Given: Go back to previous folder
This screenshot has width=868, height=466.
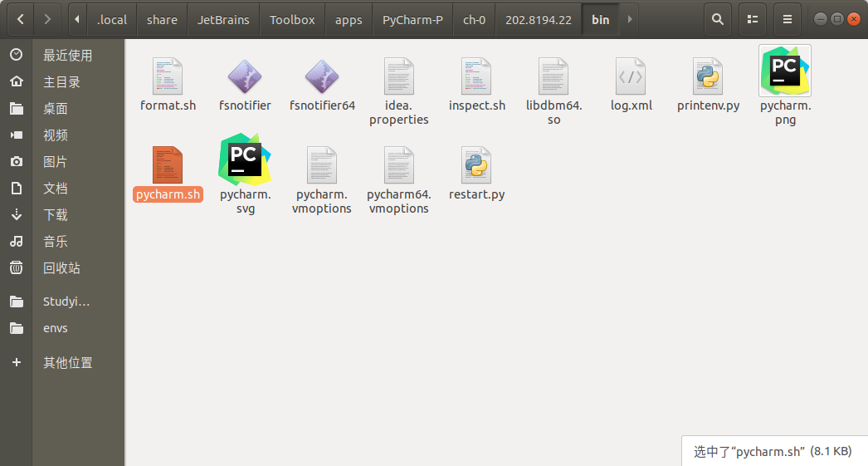Looking at the screenshot, I should pyautogui.click(x=21, y=19).
